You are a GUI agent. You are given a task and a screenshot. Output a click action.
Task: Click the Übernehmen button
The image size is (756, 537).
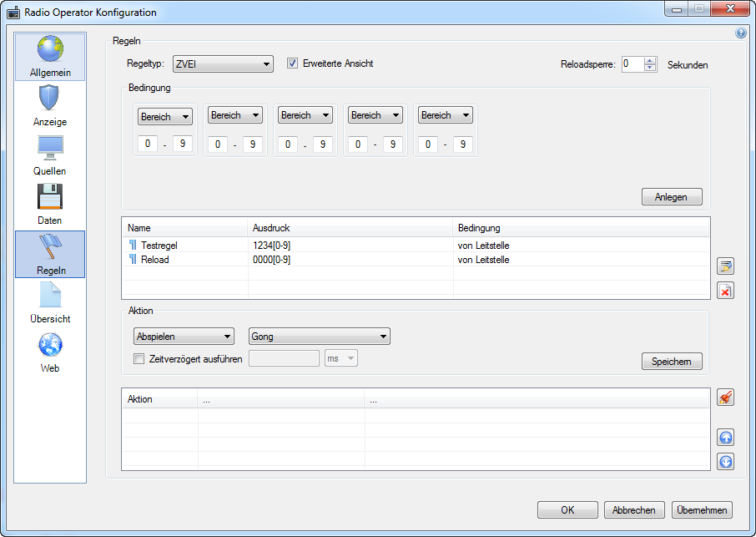point(702,510)
